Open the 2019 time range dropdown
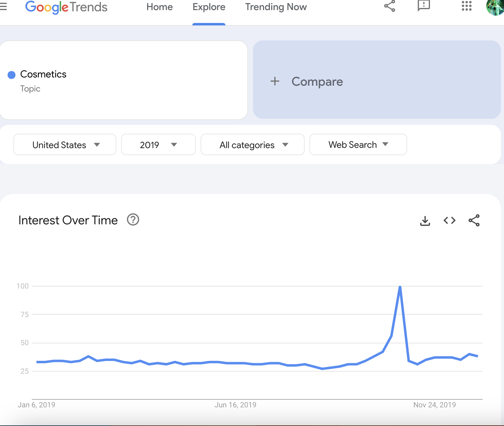Image resolution: width=504 pixels, height=426 pixels. [158, 144]
